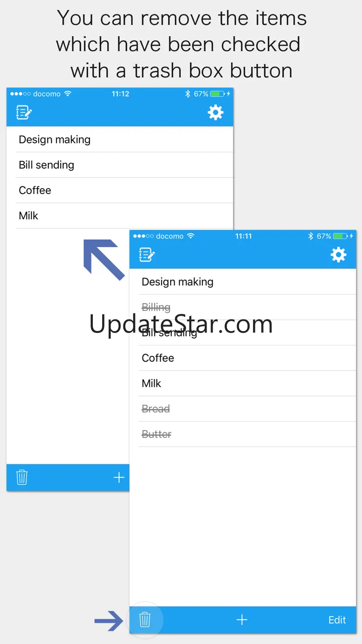The image size is (362, 644).
Task: Tap trash icon in front screen toolbar
Action: coord(145,619)
